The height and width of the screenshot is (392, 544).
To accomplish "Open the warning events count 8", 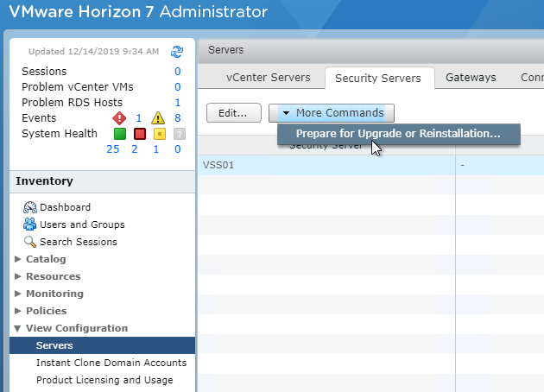I will pos(178,118).
